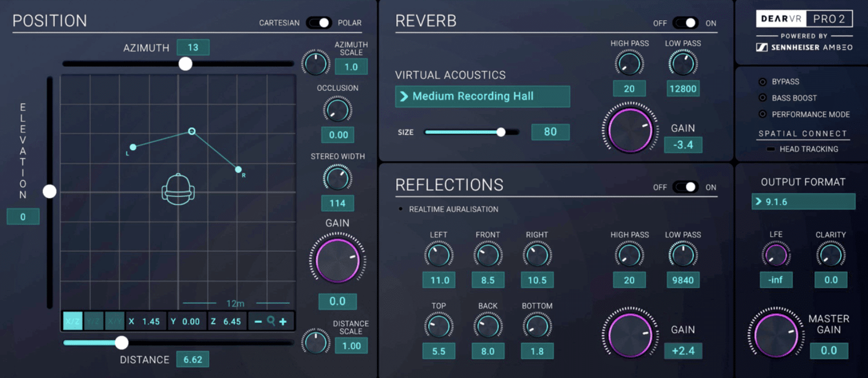Screen dimensions: 868x378
Task: Click the Reverb High Pass knob
Action: [x=629, y=63]
